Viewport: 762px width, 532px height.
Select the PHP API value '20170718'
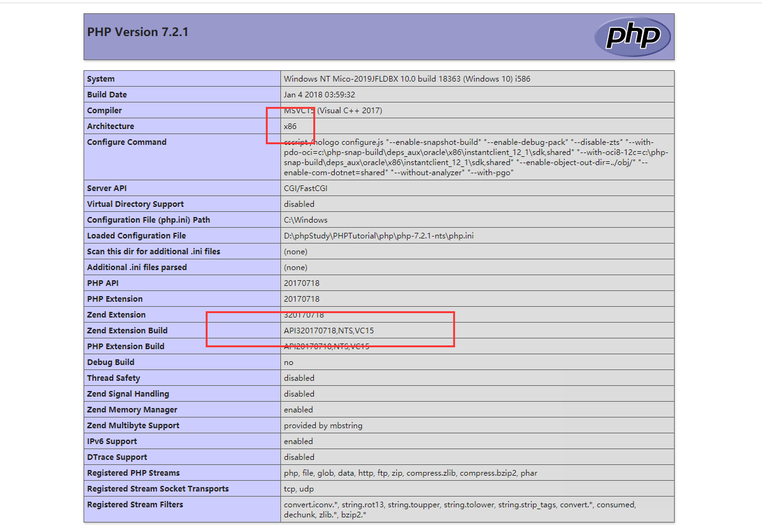tap(302, 283)
